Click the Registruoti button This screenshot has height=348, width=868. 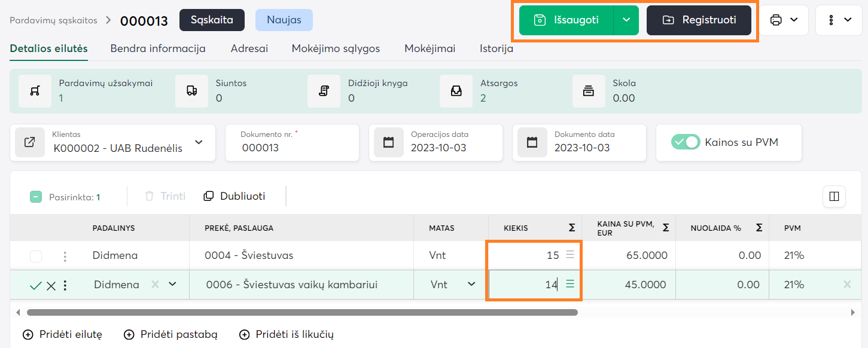click(x=699, y=20)
